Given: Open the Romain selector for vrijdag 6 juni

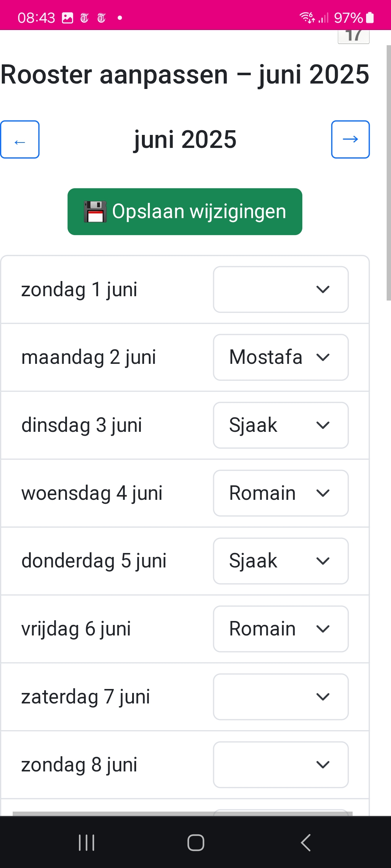Looking at the screenshot, I should point(281,629).
